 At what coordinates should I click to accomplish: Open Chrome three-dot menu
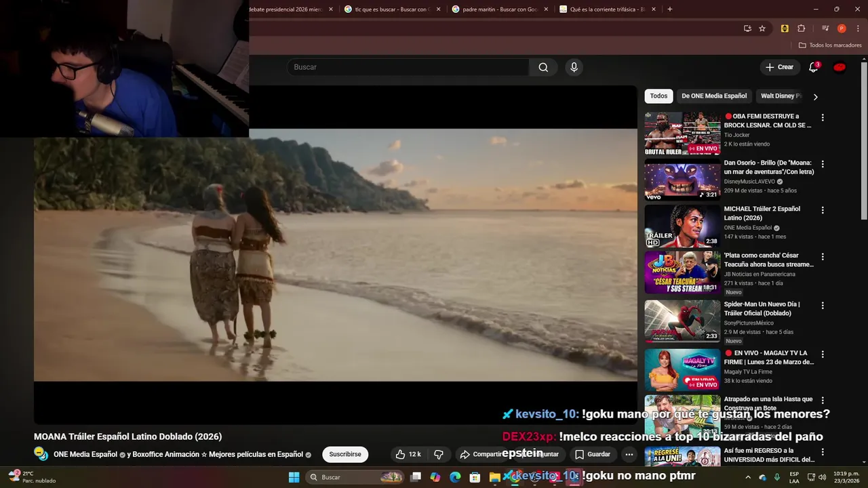point(858,28)
